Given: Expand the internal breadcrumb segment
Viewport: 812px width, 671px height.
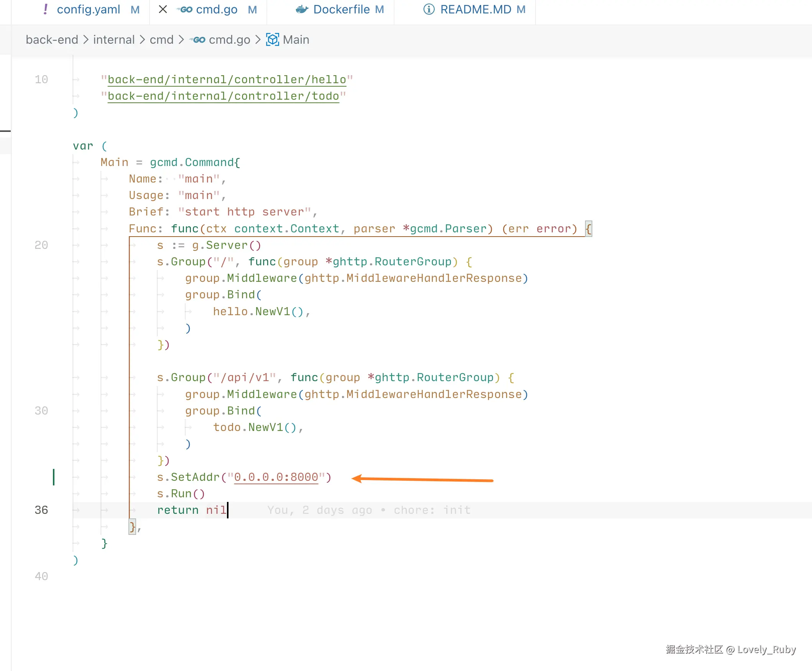Looking at the screenshot, I should [x=113, y=39].
